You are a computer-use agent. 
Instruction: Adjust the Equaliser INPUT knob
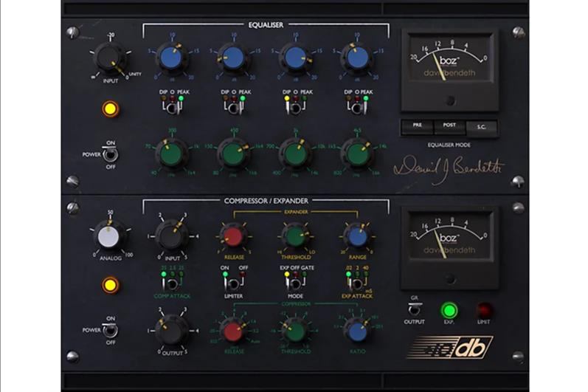point(110,59)
